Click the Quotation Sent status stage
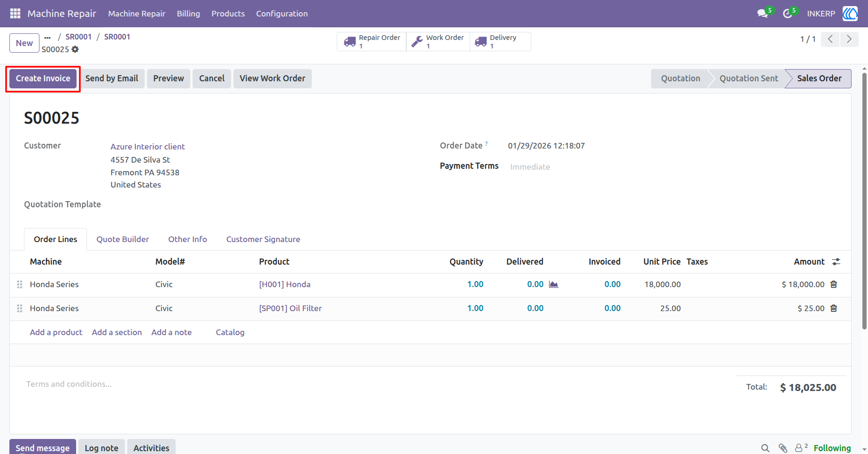868x454 pixels. [749, 78]
